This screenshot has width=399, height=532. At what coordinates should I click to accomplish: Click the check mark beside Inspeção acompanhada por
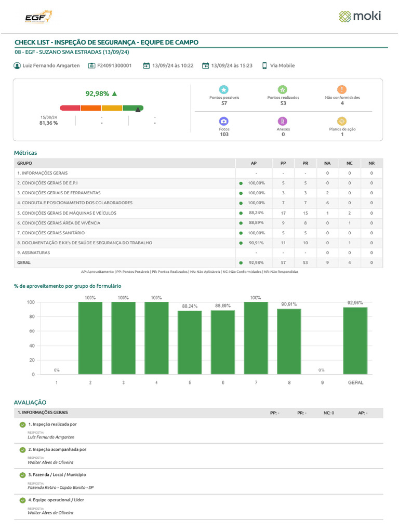pos(22,449)
